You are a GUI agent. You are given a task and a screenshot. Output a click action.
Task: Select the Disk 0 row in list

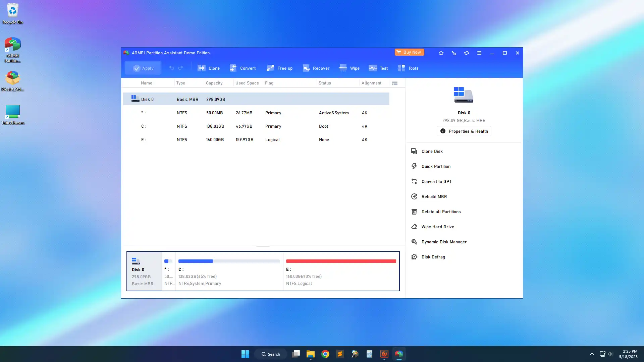point(256,99)
